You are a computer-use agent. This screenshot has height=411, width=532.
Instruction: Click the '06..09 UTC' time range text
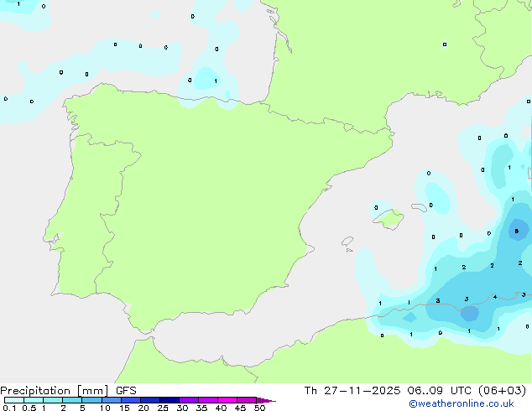click(x=440, y=391)
